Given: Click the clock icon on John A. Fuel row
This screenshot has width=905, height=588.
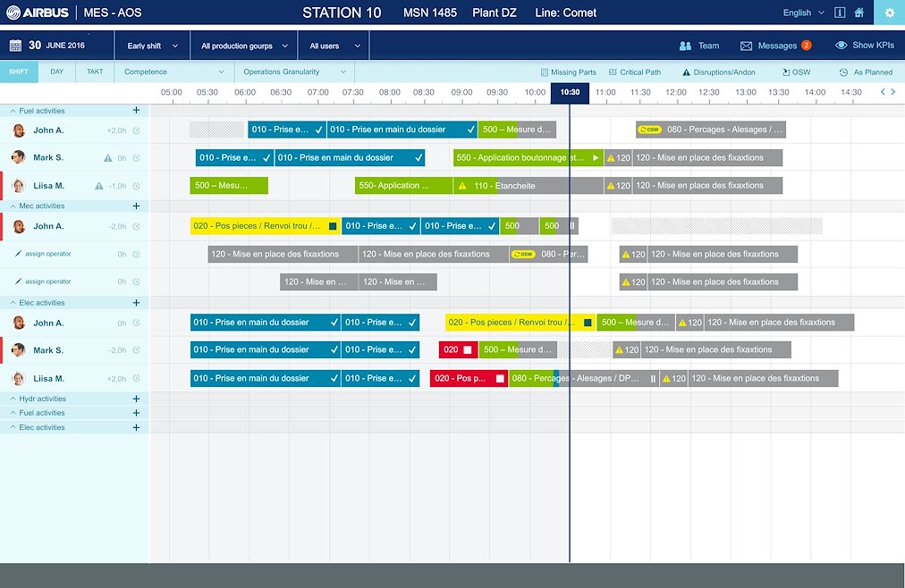Looking at the screenshot, I should [x=136, y=130].
